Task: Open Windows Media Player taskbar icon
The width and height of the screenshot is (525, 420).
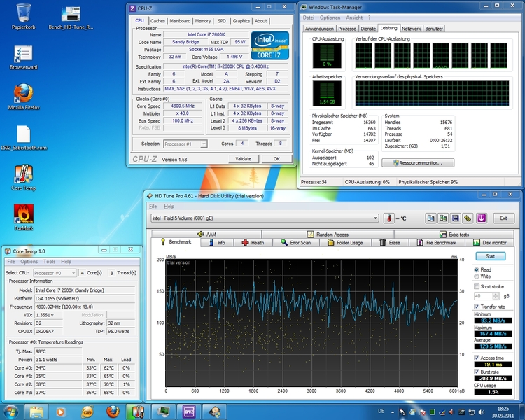Action: coord(61,412)
